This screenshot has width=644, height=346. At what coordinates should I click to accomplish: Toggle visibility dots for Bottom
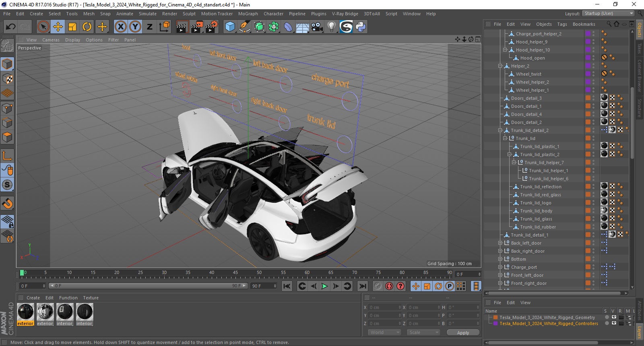pos(594,259)
